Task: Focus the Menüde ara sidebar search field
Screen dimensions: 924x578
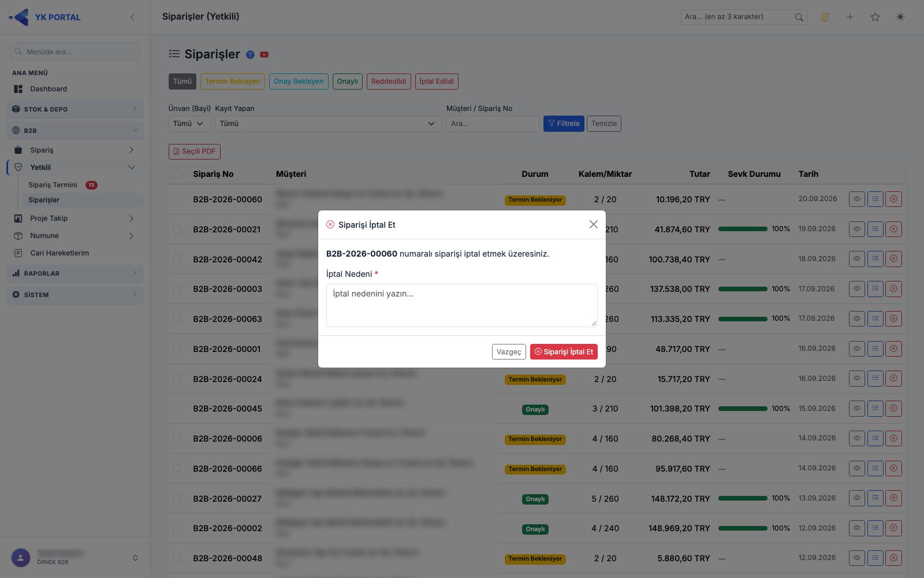Action: tap(75, 51)
